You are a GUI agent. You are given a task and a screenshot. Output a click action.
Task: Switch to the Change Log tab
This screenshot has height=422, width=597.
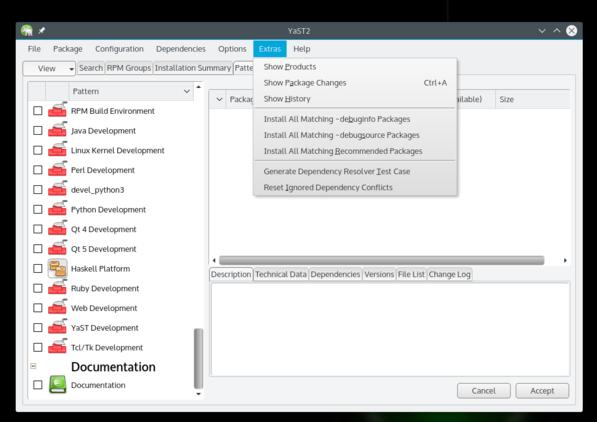point(449,274)
